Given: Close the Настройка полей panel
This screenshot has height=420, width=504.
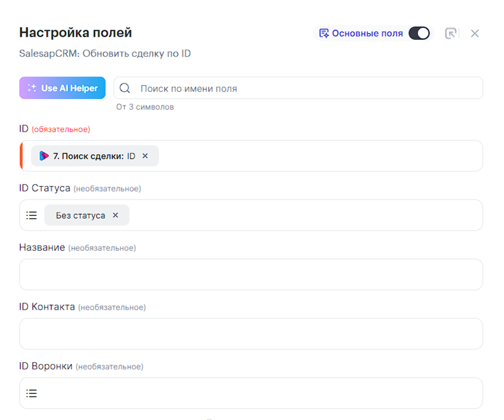Looking at the screenshot, I should [x=474, y=33].
